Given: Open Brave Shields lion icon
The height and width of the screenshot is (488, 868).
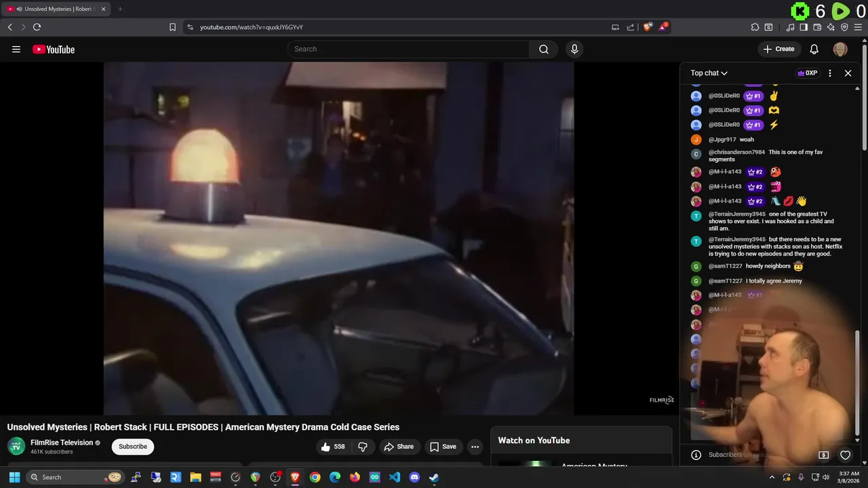Looking at the screenshot, I should 648,27.
